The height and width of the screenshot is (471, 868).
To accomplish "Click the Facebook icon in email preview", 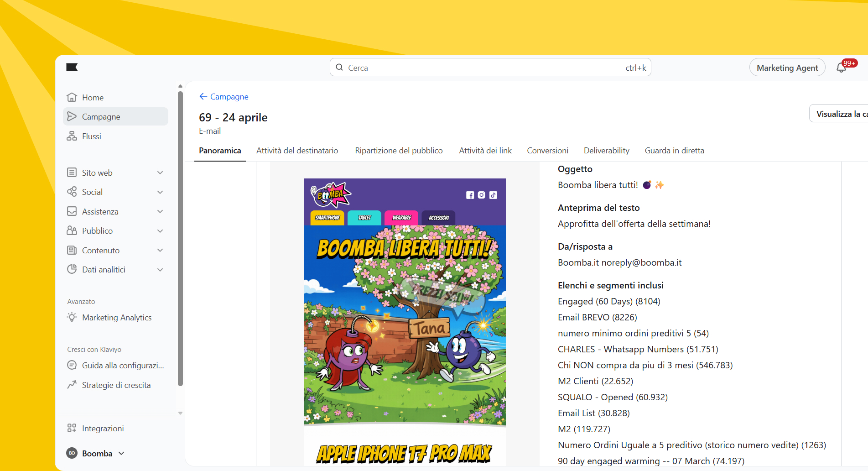I will coord(470,195).
